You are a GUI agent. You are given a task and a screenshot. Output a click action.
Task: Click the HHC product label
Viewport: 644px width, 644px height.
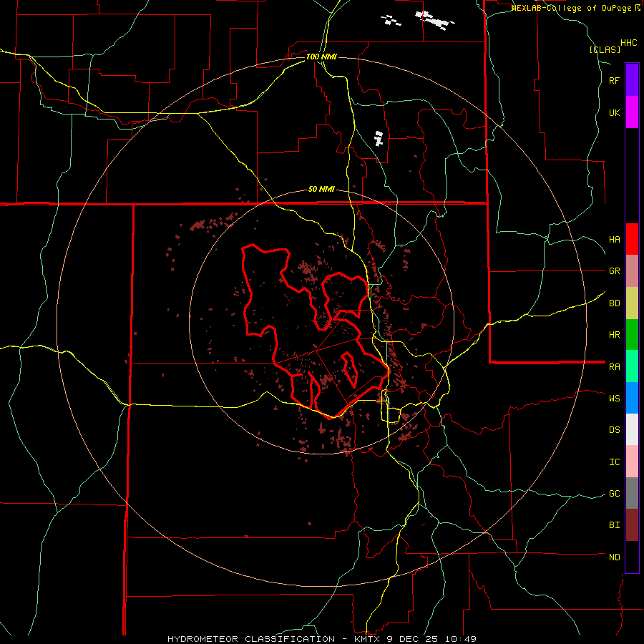(629, 43)
